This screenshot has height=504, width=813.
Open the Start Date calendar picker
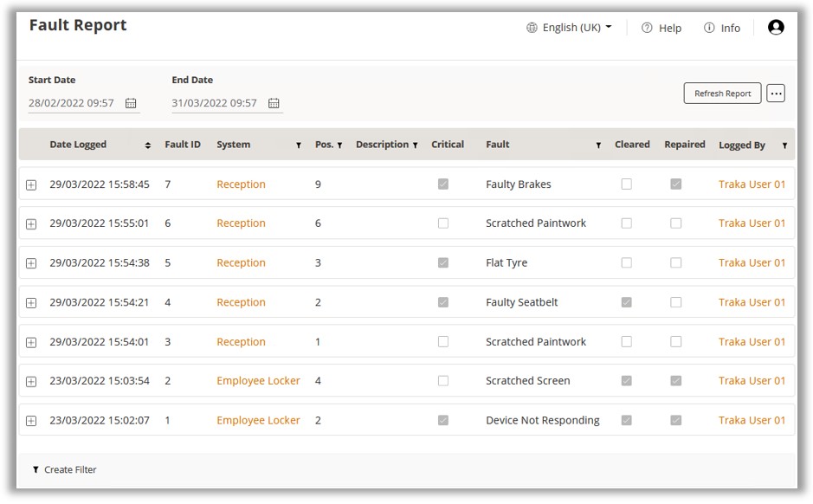coord(131,103)
